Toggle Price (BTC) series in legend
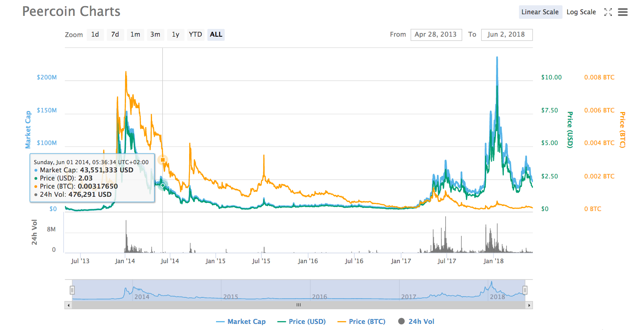The width and height of the screenshot is (644, 330). click(362, 321)
